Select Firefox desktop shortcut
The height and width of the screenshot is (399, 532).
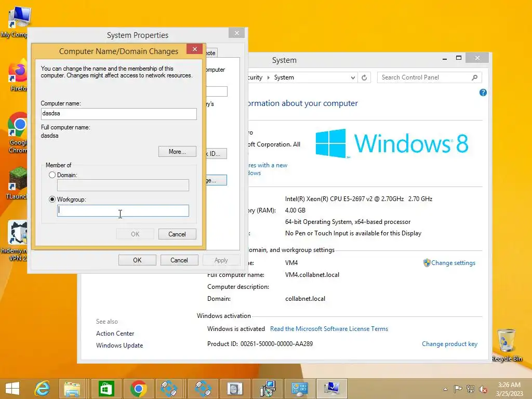tap(18, 75)
